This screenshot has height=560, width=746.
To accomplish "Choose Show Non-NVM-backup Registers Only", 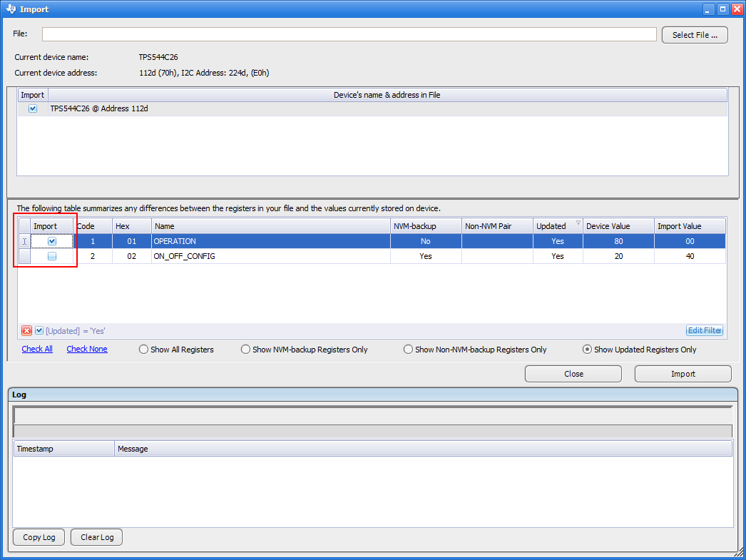I will click(409, 350).
